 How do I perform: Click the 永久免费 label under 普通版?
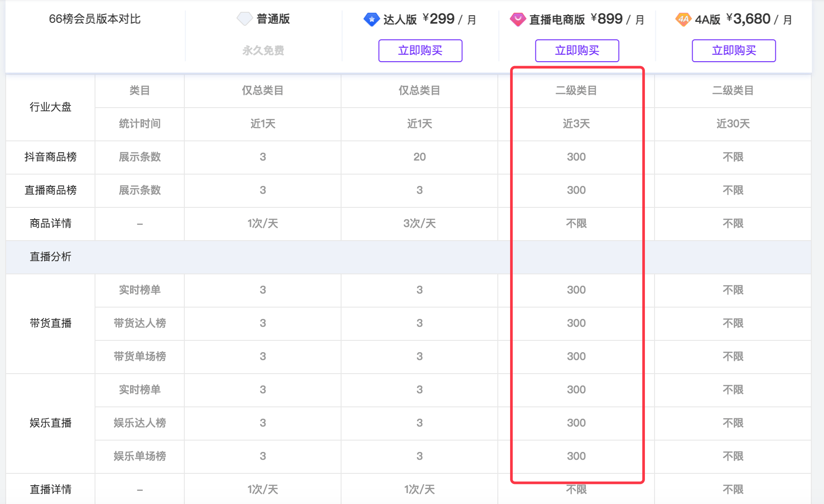(263, 51)
